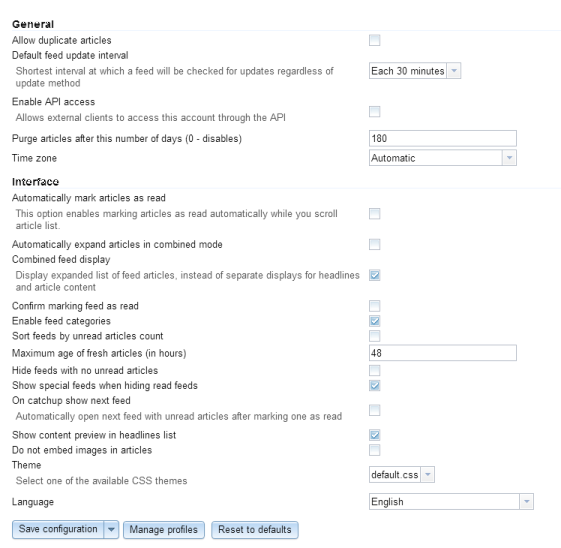561x548 pixels.
Task: Check automatically expand articles in combined mode
Action: click(x=374, y=244)
